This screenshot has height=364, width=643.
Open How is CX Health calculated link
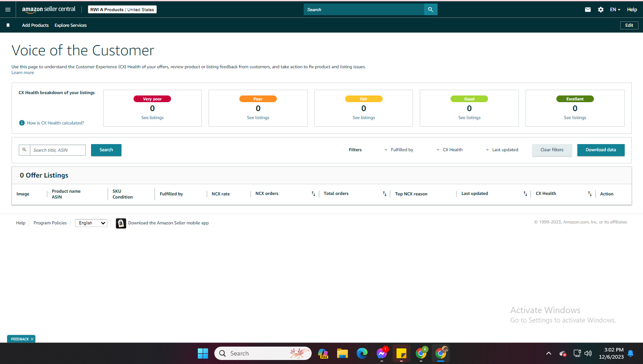55,123
